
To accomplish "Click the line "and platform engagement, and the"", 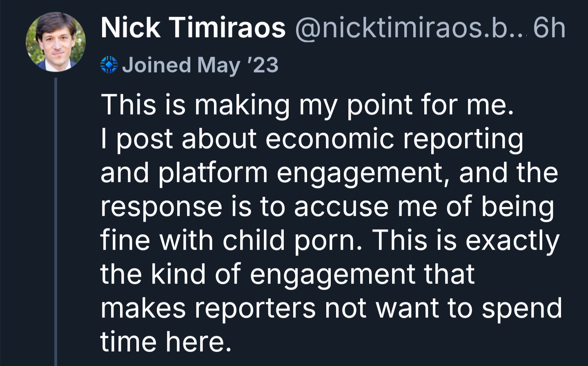I will 329,172.
